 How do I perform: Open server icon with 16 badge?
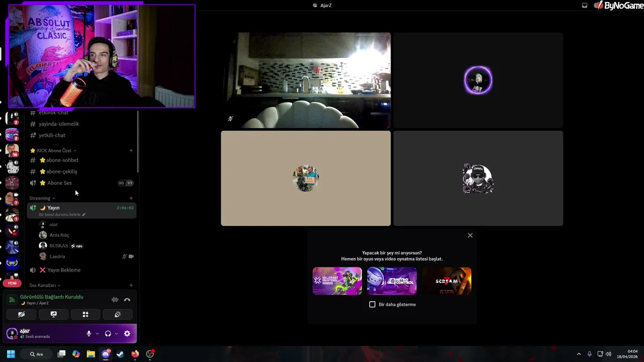pos(12,150)
